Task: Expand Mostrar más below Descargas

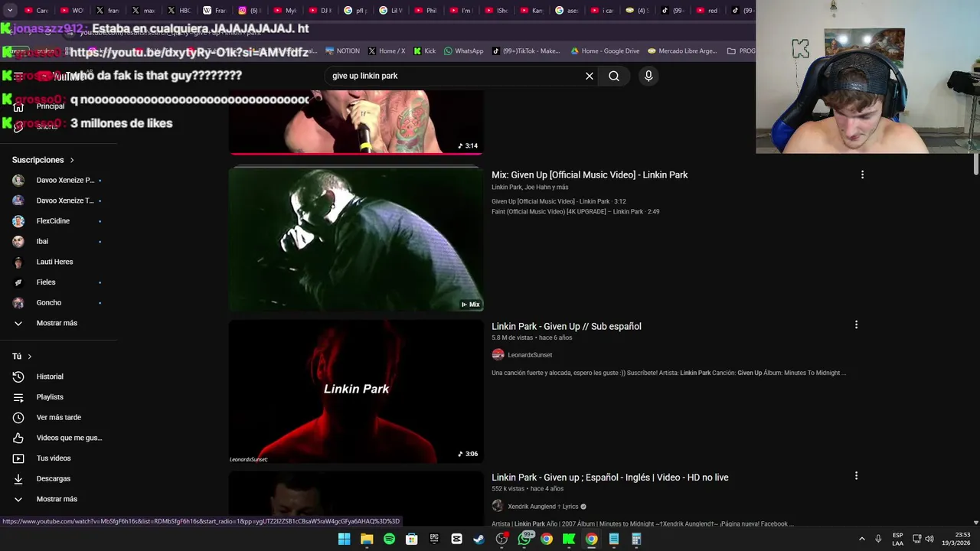Action: pos(58,499)
